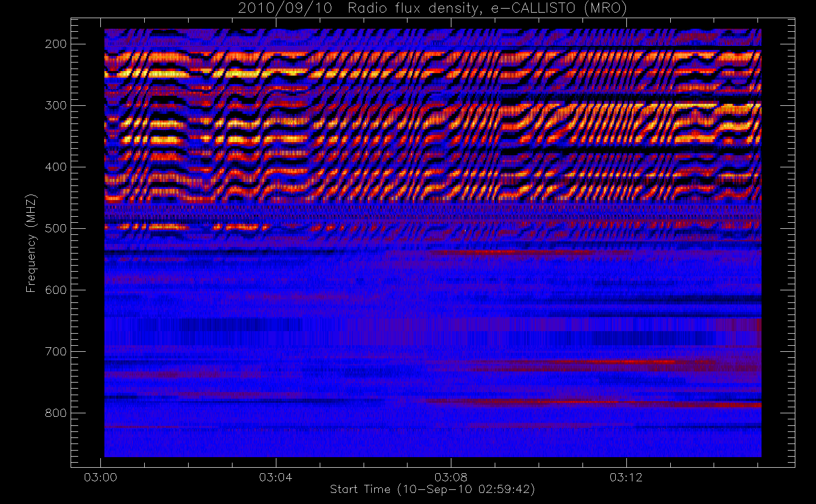Click the 03:08 time tick label
Viewport: 816px width, 504px height.
[x=451, y=477]
